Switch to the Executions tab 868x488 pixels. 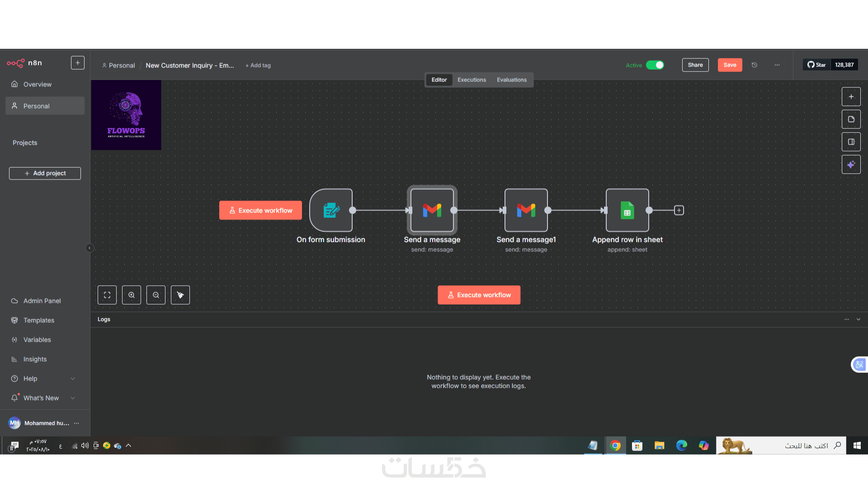pyautogui.click(x=472, y=80)
